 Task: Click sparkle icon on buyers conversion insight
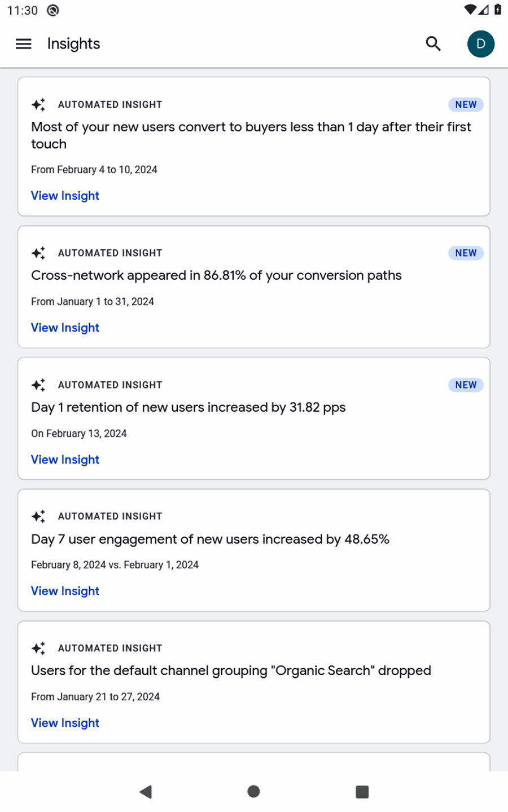pos(38,105)
